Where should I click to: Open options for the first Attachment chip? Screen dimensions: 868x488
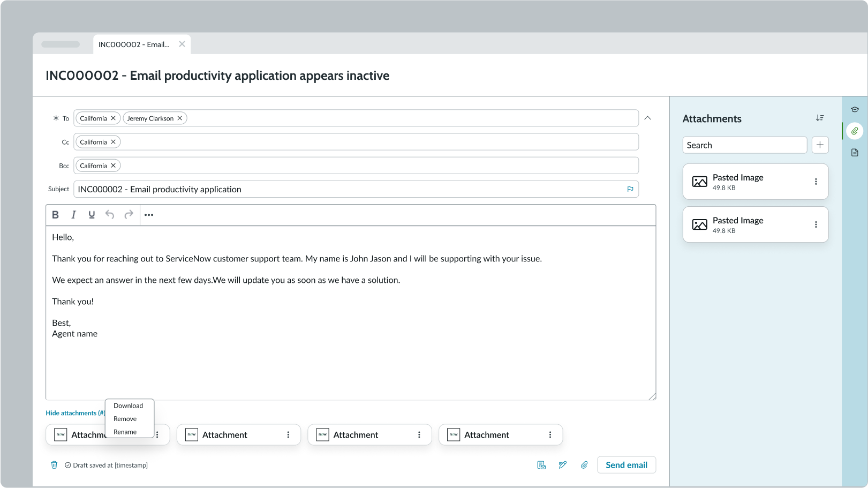[x=157, y=435]
